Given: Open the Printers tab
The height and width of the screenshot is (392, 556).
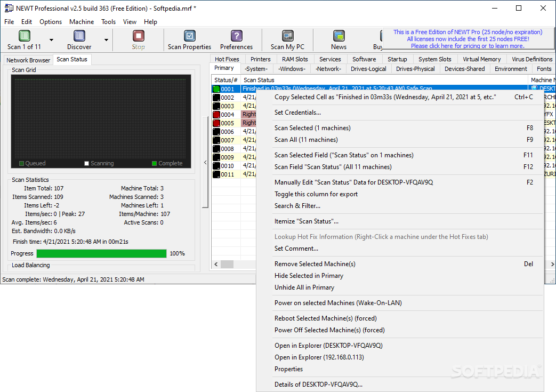Looking at the screenshot, I should [x=261, y=59].
